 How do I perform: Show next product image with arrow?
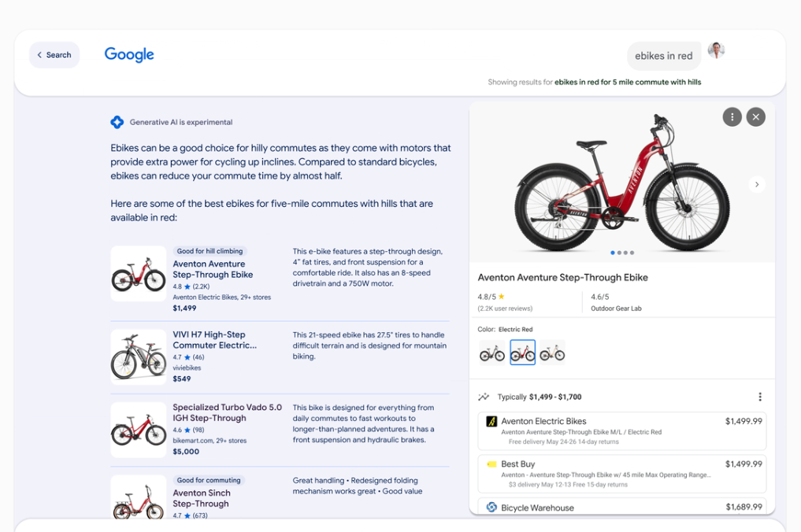pos(756,184)
